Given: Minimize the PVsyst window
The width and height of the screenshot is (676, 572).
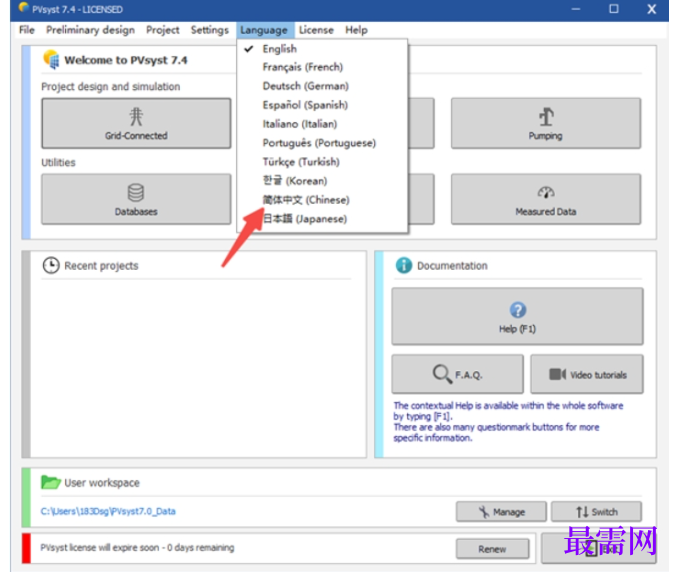Looking at the screenshot, I should pos(576,9).
